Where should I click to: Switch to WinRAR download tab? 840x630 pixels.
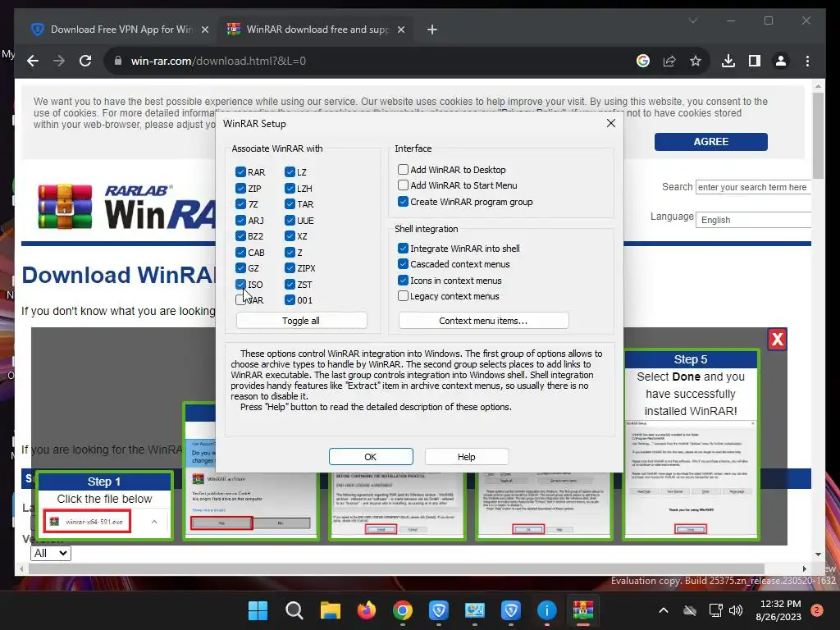tap(316, 30)
